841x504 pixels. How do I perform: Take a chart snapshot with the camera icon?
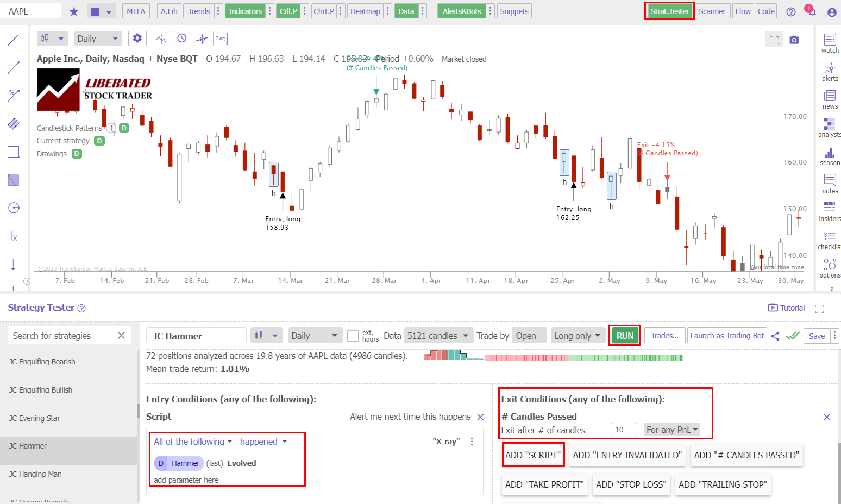(x=794, y=39)
